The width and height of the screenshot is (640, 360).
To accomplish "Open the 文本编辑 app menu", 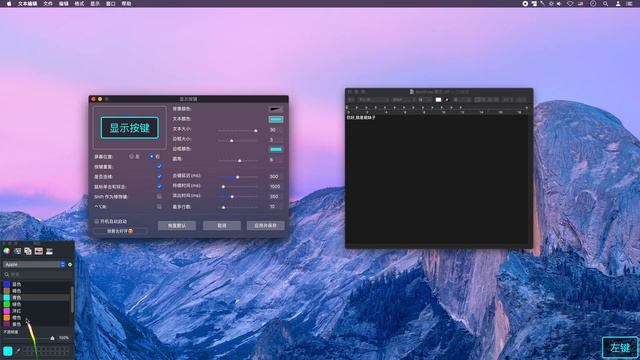I will click(x=27, y=3).
